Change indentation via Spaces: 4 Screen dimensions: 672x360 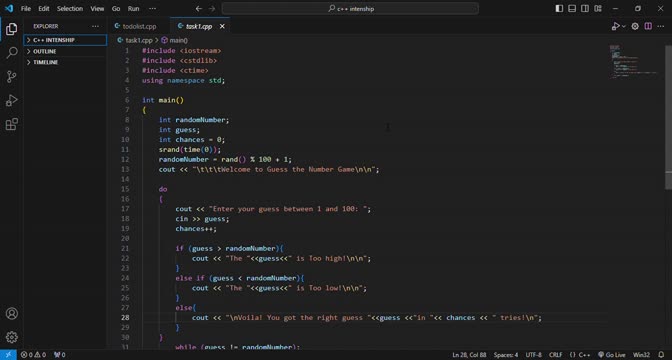(x=506, y=355)
